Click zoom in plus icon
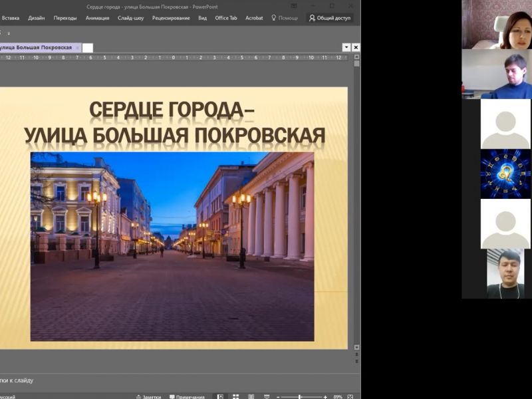 pyautogui.click(x=325, y=397)
